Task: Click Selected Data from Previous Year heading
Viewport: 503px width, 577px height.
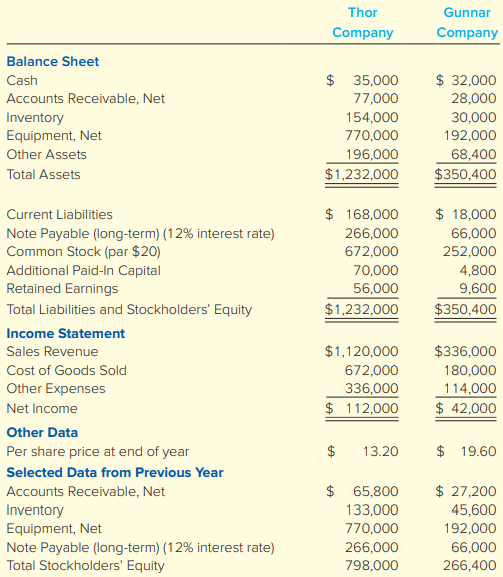Action: point(115,472)
